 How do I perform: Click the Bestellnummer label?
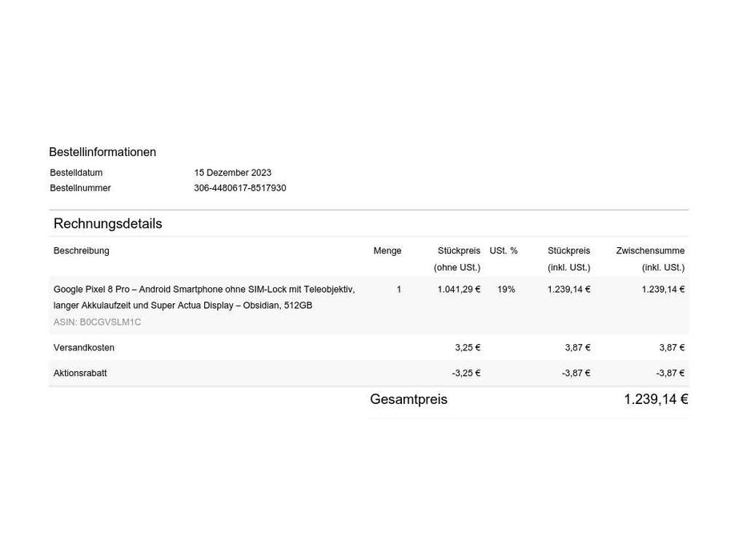click(80, 188)
